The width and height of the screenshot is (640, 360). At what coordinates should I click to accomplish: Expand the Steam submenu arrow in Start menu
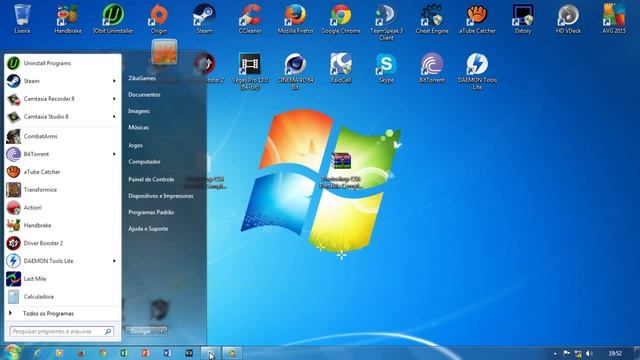click(x=114, y=81)
